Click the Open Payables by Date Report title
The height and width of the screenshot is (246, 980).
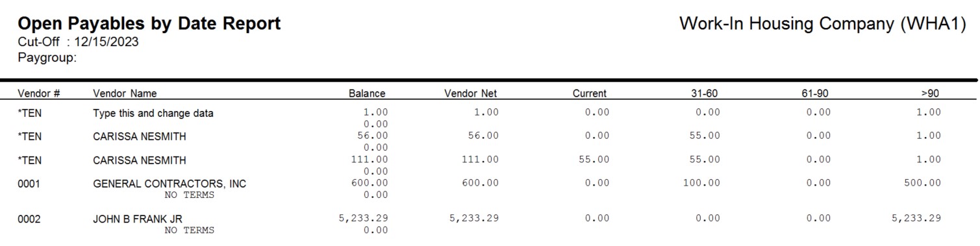point(149,24)
